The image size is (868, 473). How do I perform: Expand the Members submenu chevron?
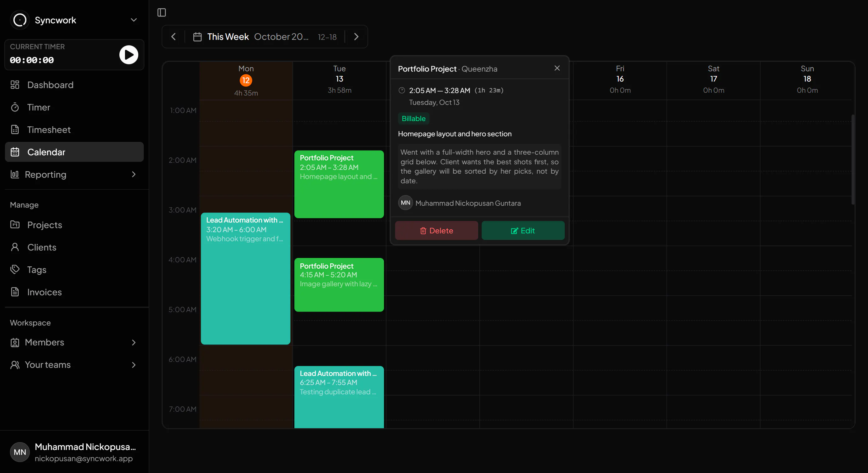click(x=134, y=342)
